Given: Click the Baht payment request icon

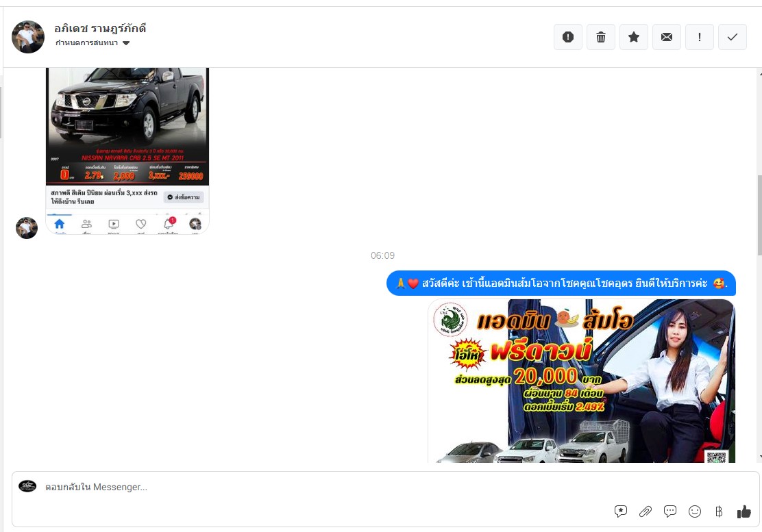Looking at the screenshot, I should (x=719, y=511).
